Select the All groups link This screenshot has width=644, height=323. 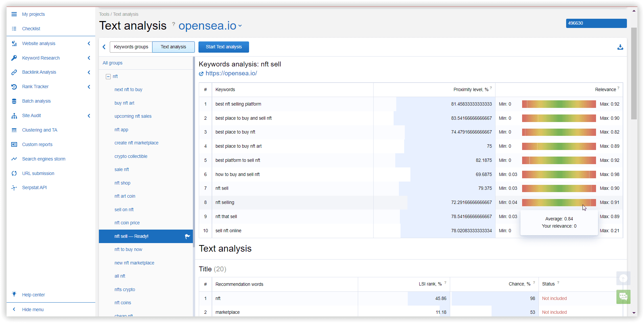click(x=112, y=63)
